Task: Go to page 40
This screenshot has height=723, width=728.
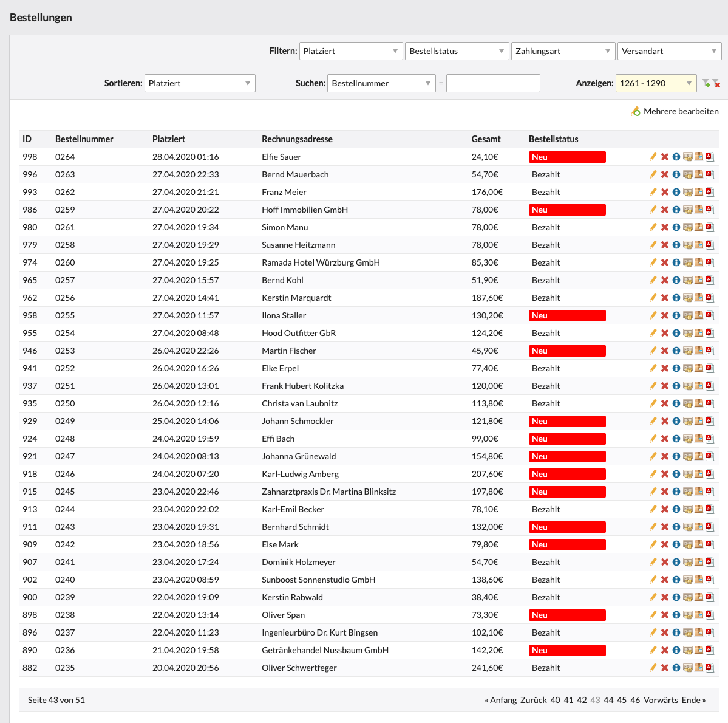Action: click(x=556, y=700)
